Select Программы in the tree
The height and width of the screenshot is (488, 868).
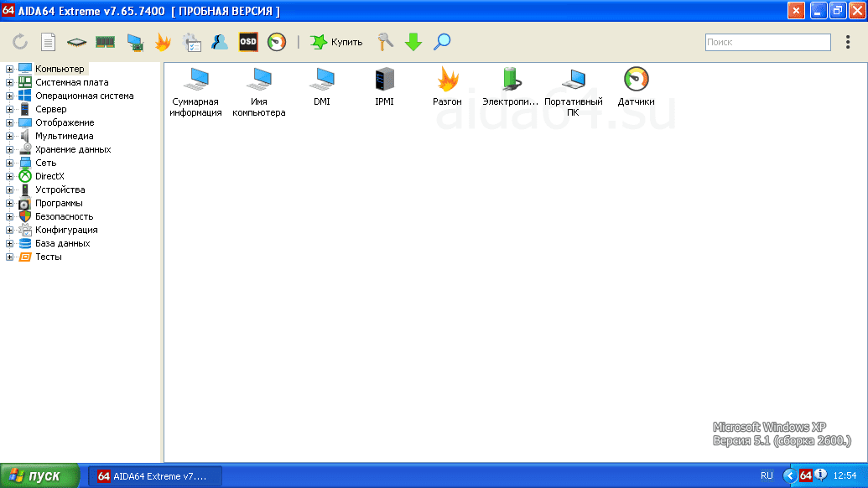(x=59, y=203)
